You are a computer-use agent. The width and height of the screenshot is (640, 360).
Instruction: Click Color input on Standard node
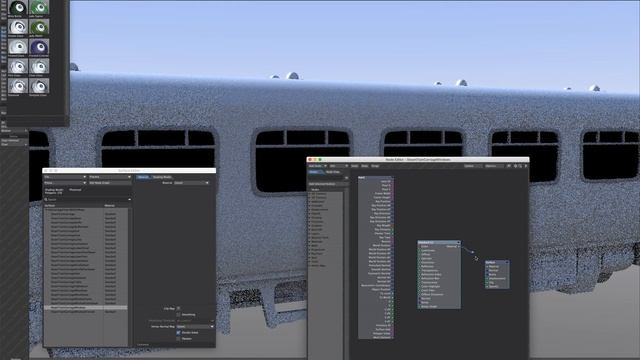pos(420,247)
